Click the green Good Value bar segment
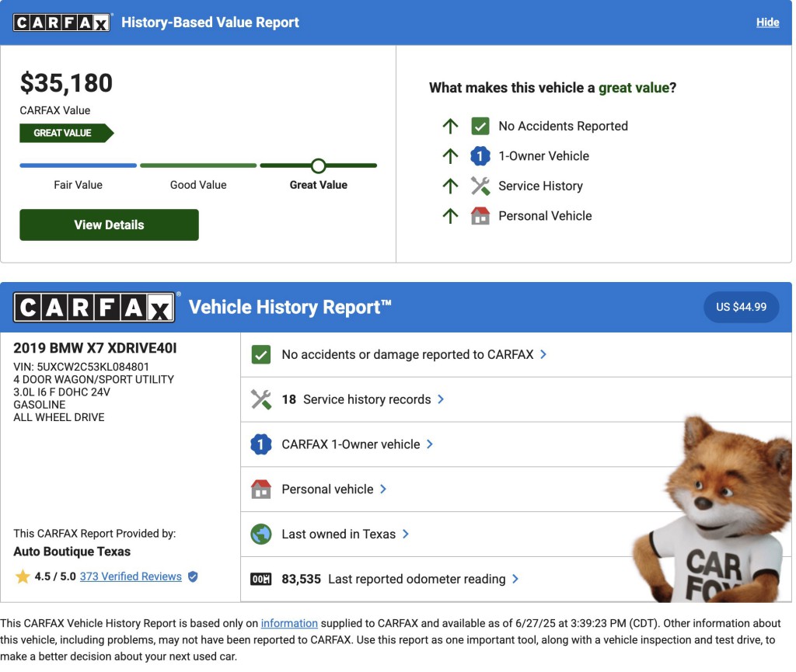This screenshot has width=796, height=672. pyautogui.click(x=198, y=165)
